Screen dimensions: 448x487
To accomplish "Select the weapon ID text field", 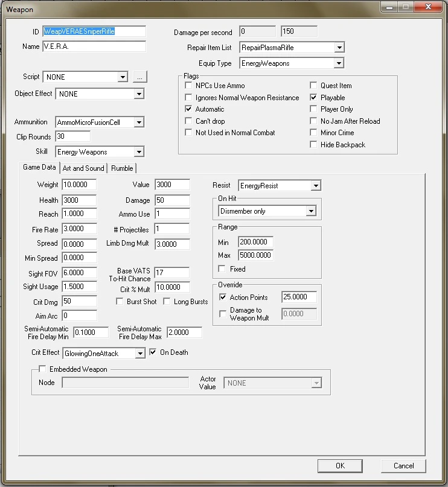I will (x=94, y=31).
